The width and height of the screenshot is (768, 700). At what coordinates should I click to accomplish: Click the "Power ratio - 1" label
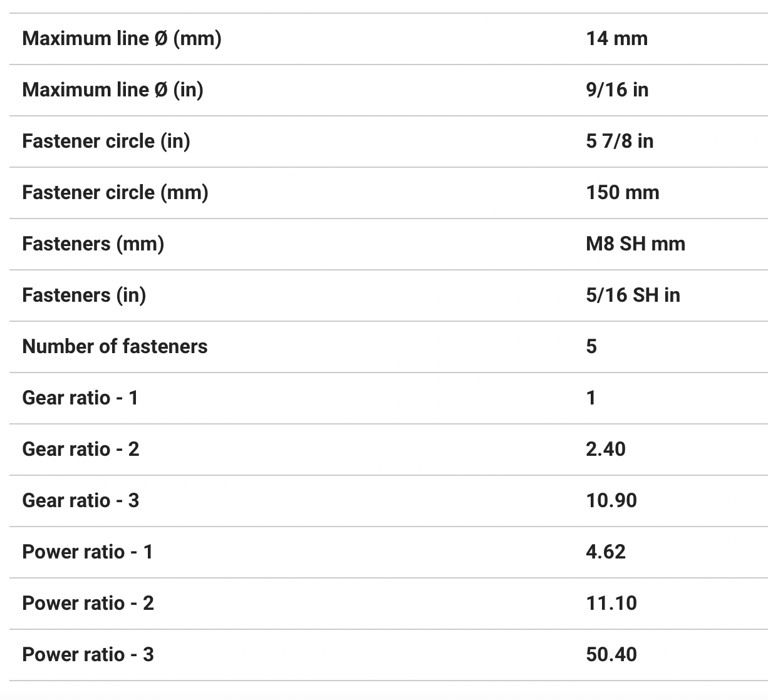[x=87, y=552]
